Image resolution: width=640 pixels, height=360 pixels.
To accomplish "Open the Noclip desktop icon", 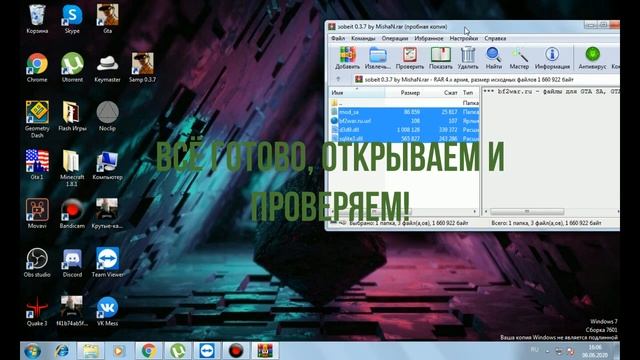I will (x=107, y=116).
